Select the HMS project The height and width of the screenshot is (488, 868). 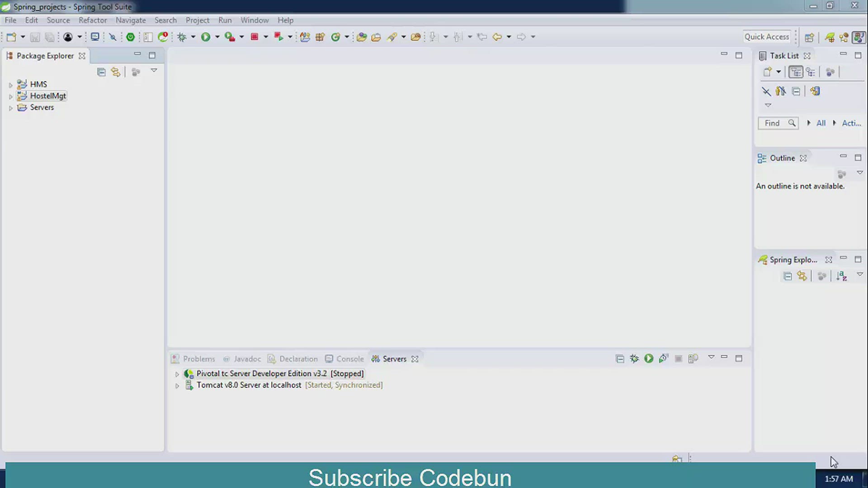[38, 84]
